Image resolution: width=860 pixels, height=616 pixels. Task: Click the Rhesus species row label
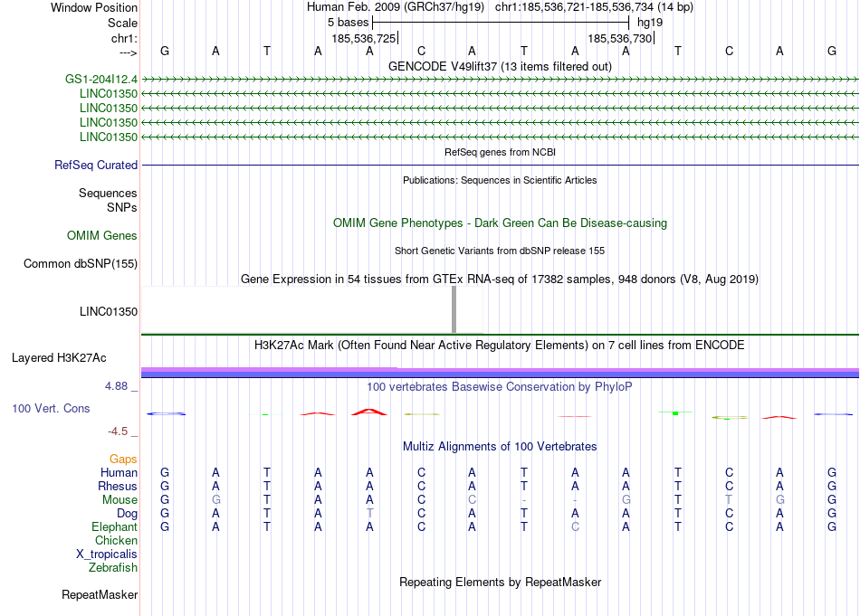[x=118, y=486]
